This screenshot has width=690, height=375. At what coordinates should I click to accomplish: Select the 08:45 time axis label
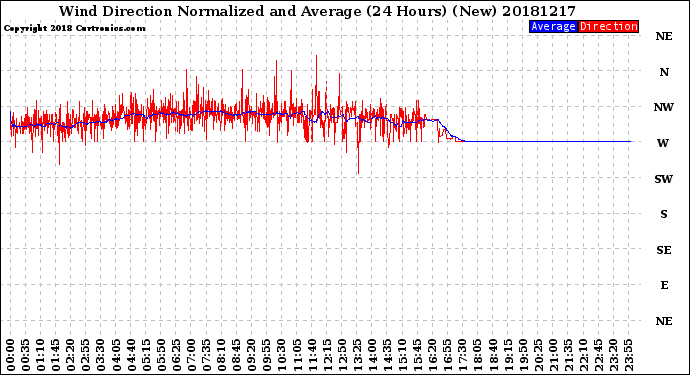(236, 355)
